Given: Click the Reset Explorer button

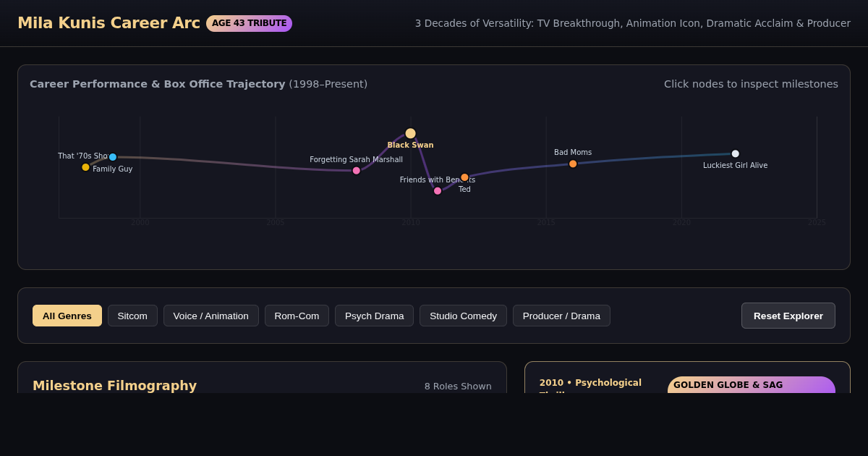Looking at the screenshot, I should click(x=788, y=316).
